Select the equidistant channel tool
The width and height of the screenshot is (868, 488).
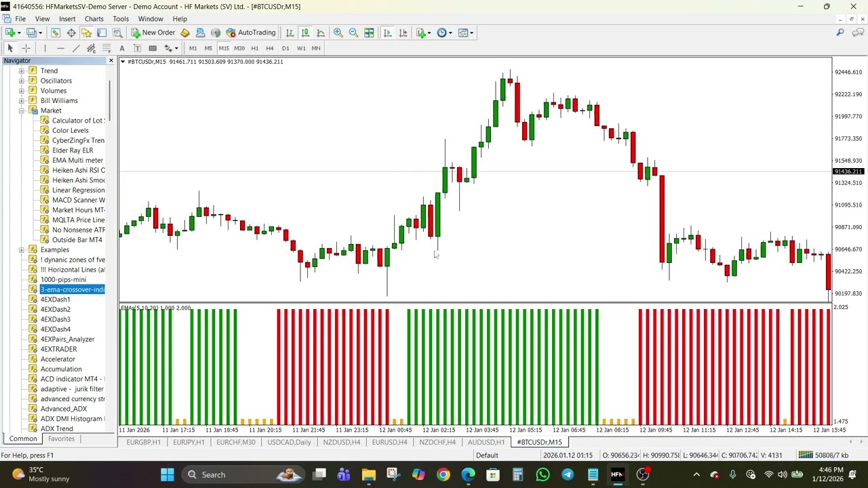(x=91, y=48)
